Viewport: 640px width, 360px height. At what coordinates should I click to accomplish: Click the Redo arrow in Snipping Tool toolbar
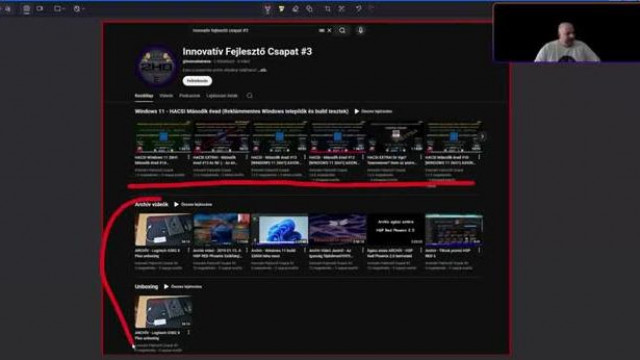click(x=371, y=9)
